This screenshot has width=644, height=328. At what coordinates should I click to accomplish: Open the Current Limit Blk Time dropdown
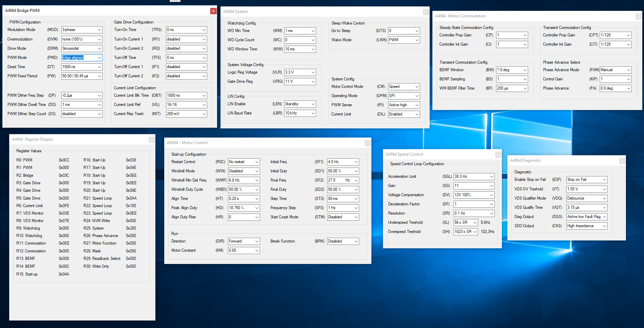[x=186, y=95]
